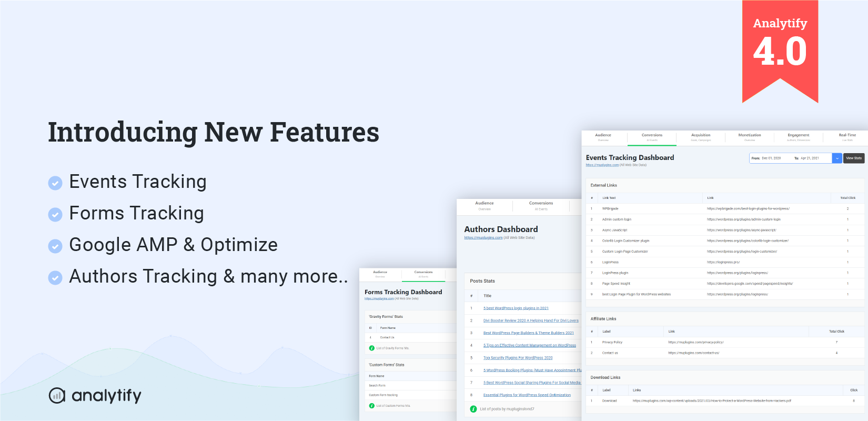Click green info icon beside Custom Forms hits

pos(372,406)
